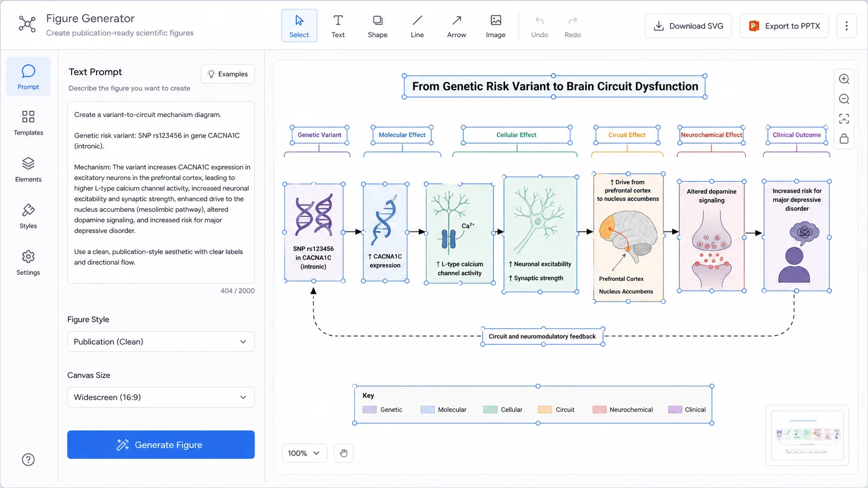Click the green neuron excitability illustration
868x488 pixels.
[x=539, y=219]
